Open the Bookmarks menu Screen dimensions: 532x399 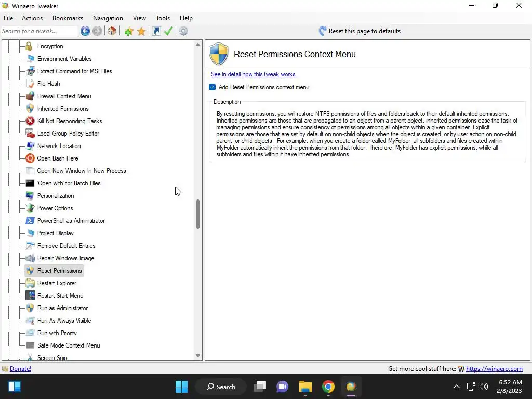coord(68,18)
